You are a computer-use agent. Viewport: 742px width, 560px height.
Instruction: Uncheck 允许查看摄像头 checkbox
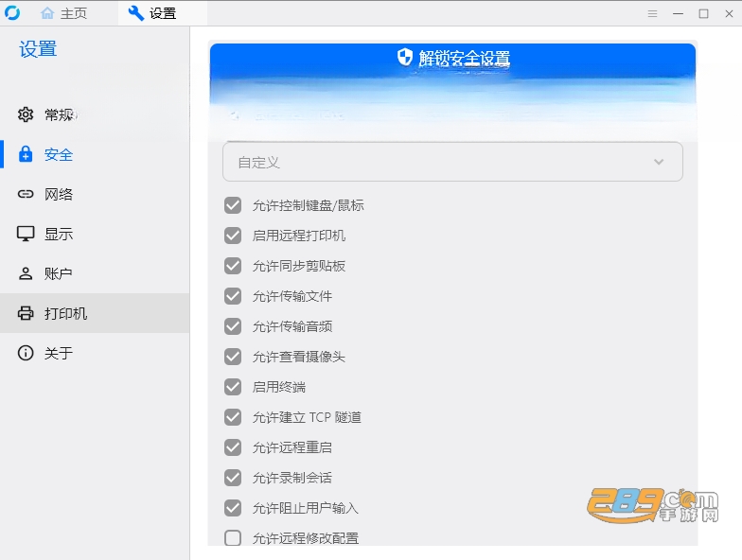(x=233, y=357)
